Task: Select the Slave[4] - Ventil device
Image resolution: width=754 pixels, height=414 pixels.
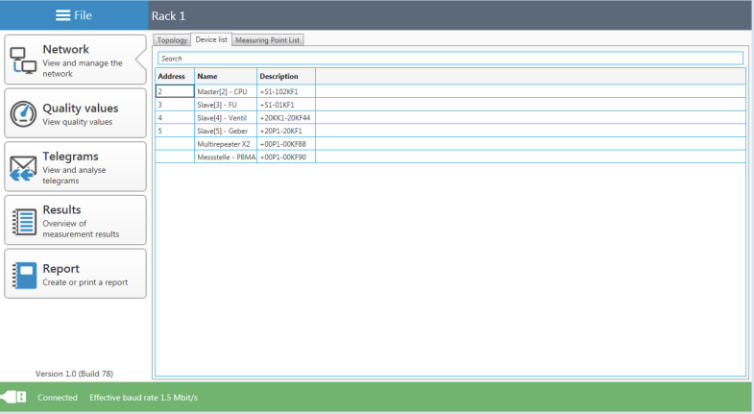Action: [223, 117]
